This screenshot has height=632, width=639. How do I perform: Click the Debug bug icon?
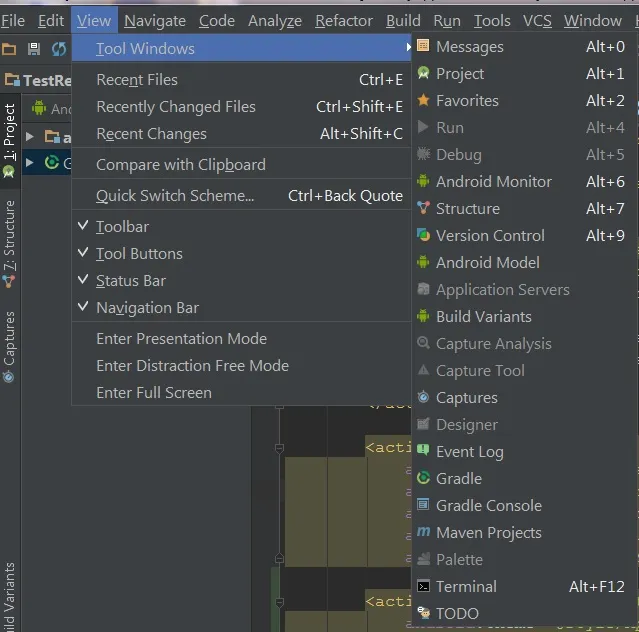point(423,154)
